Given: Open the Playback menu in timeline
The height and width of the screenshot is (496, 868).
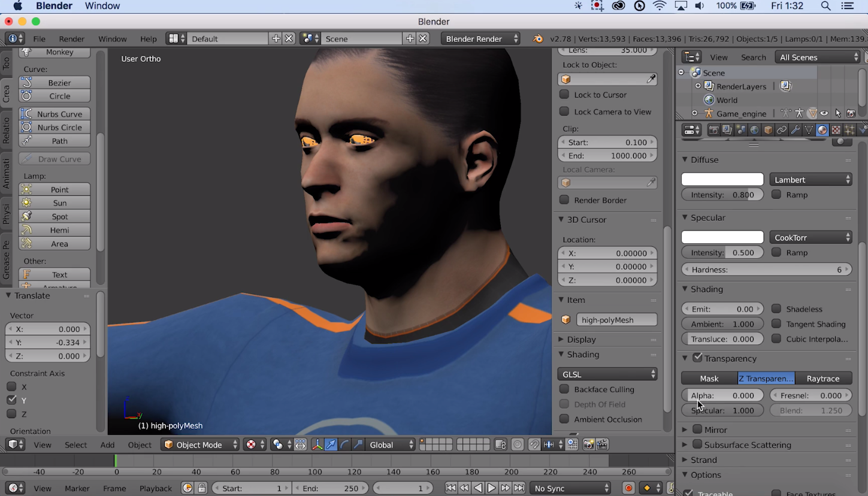Looking at the screenshot, I should point(155,488).
